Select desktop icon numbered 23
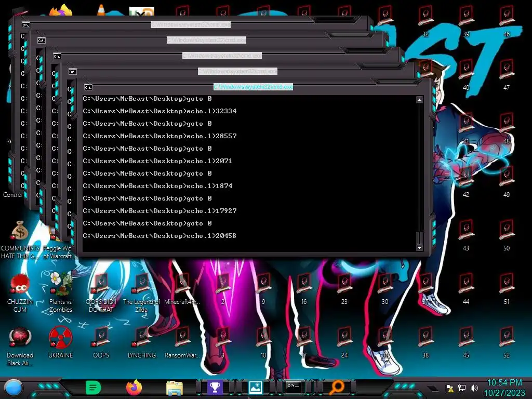Image resolution: width=532 pixels, height=399 pixels. pos(344,289)
